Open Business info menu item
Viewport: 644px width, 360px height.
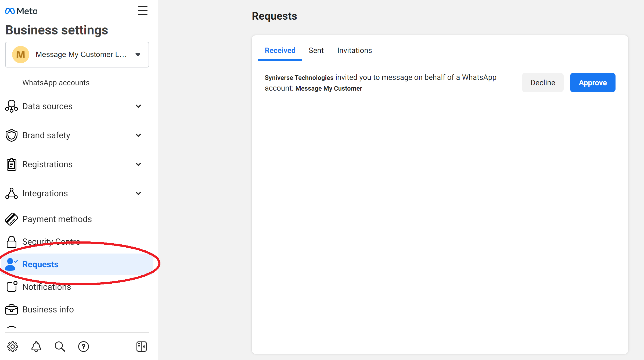click(77, 309)
